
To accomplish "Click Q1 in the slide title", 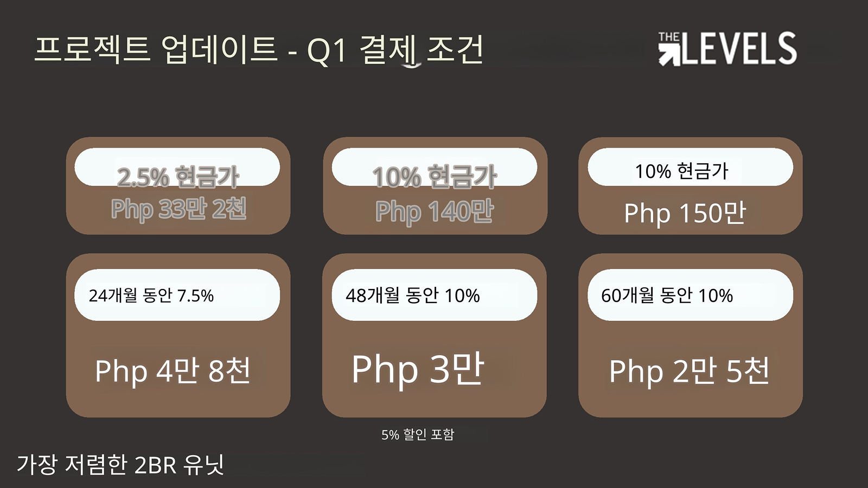I will coord(327,50).
